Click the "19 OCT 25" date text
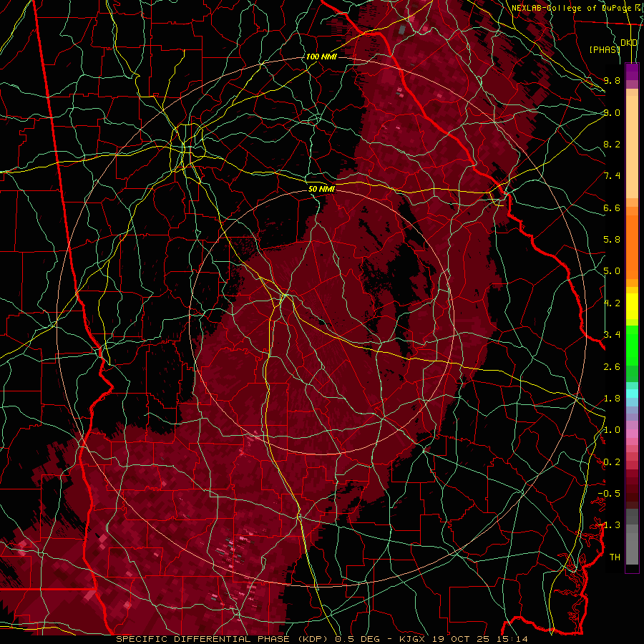This screenshot has height=644, width=644. coord(460,639)
